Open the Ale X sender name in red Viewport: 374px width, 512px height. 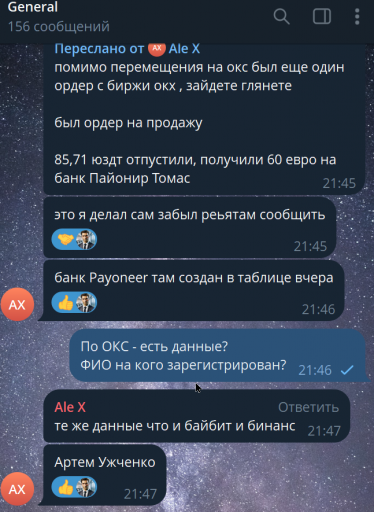pos(70,407)
